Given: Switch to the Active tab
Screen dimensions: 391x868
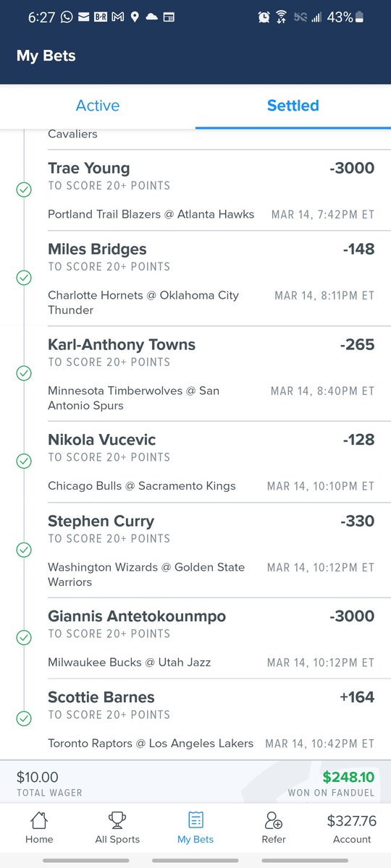Looking at the screenshot, I should pyautogui.click(x=98, y=106).
